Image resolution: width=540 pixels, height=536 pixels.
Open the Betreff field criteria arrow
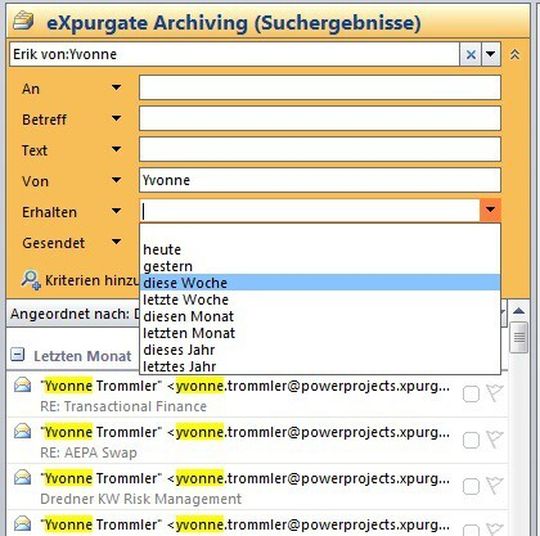(116, 119)
